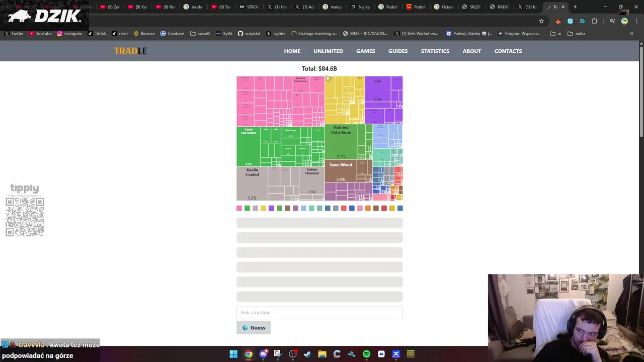This screenshot has width=644, height=362.
Task: Bookmark this page with the star icon
Action: click(541, 21)
